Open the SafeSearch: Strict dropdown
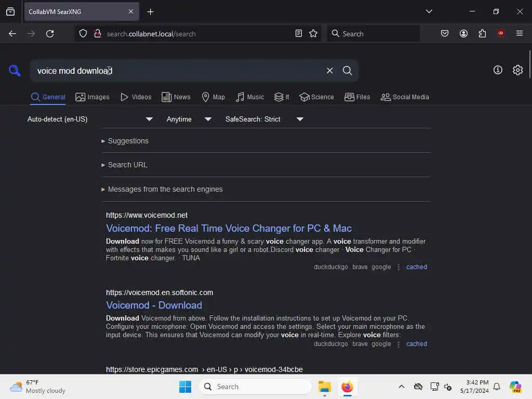This screenshot has height=399, width=532. (264, 119)
